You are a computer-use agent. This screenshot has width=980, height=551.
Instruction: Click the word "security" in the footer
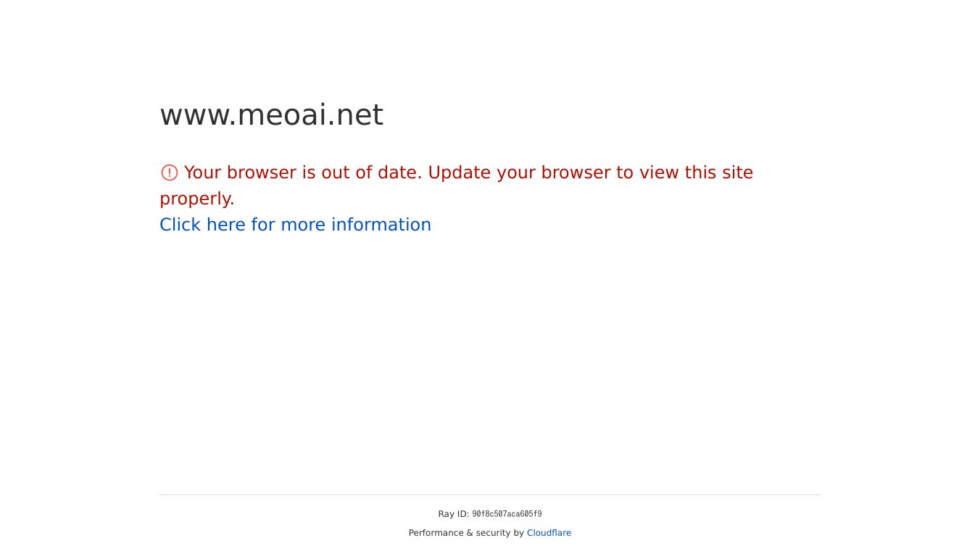493,533
